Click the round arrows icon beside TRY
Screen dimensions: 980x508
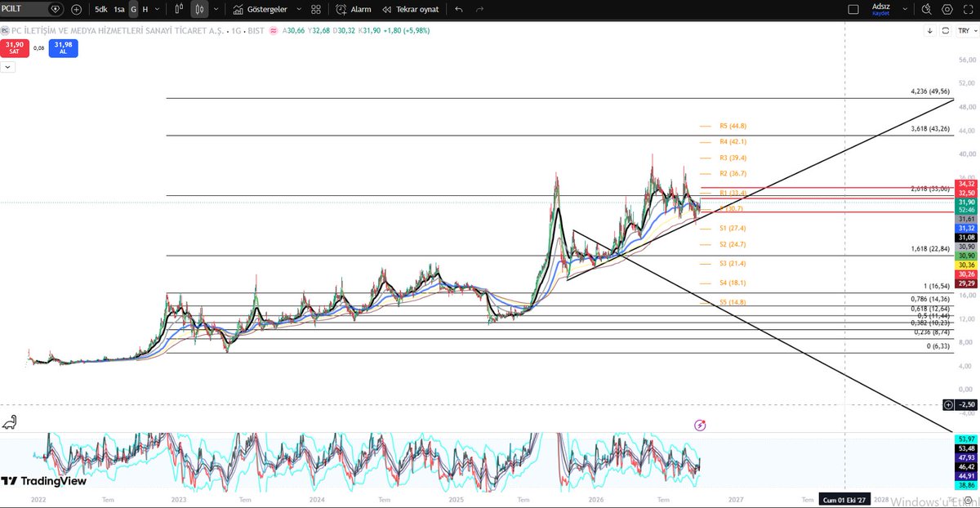click(945, 31)
